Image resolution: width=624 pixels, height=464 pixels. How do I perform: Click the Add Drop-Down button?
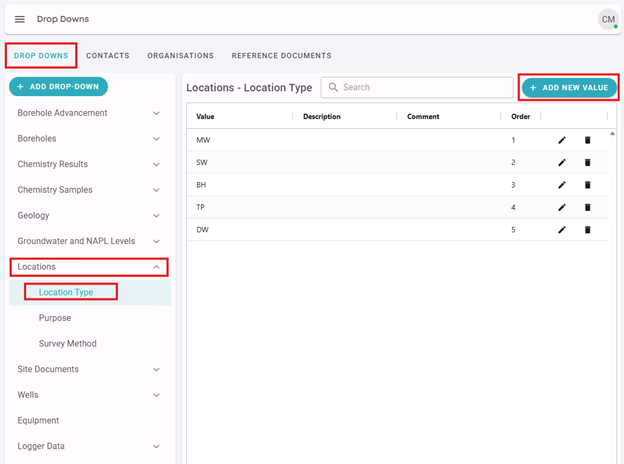point(58,87)
